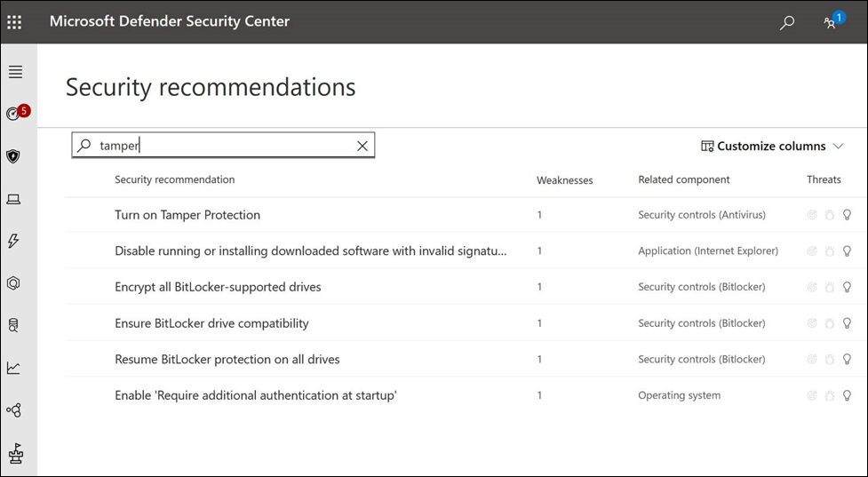Click bug icon in Ensure BitLocker compatibility row
Viewport: 868px width, 477px height.
click(829, 323)
